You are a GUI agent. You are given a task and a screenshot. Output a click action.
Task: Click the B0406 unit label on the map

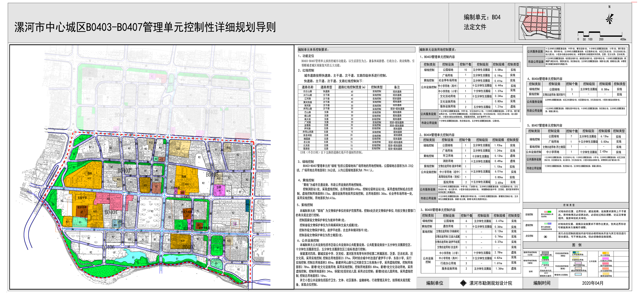point(108,247)
